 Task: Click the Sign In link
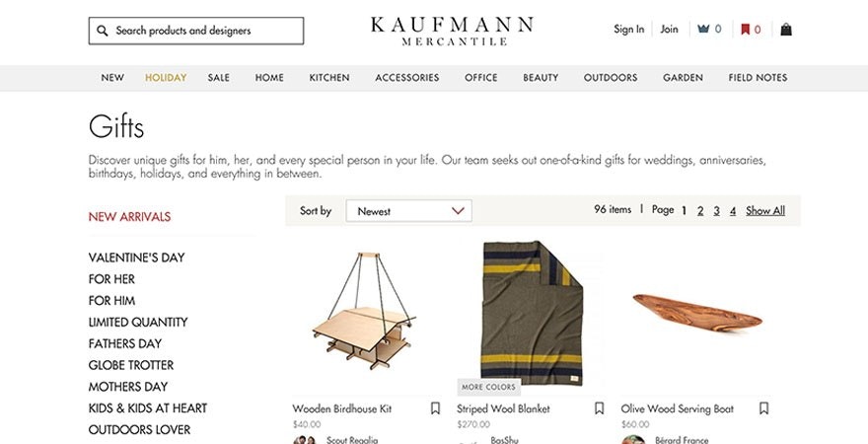coord(628,30)
